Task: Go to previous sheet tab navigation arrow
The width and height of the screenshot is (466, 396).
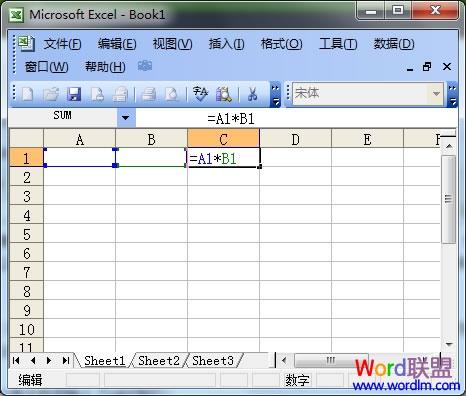Action: tap(33, 360)
